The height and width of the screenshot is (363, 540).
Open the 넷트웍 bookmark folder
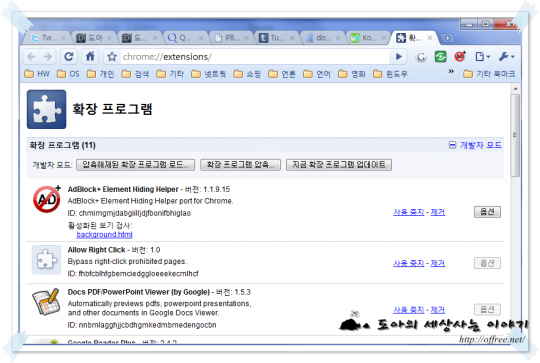[x=208, y=74]
